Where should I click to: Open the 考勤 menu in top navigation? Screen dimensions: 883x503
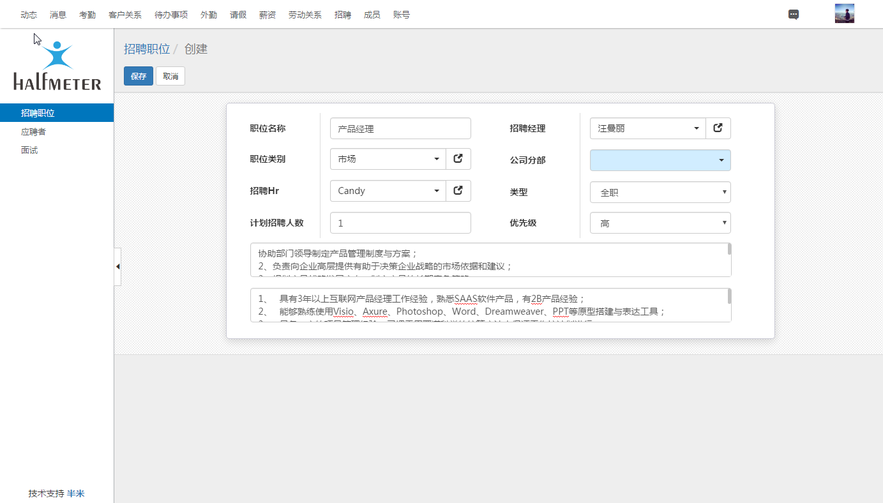[88, 15]
